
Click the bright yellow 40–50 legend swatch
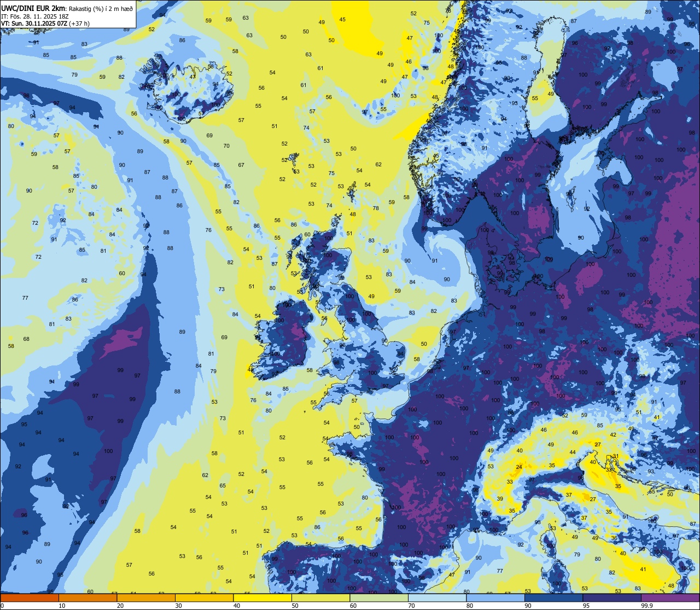(x=262, y=597)
